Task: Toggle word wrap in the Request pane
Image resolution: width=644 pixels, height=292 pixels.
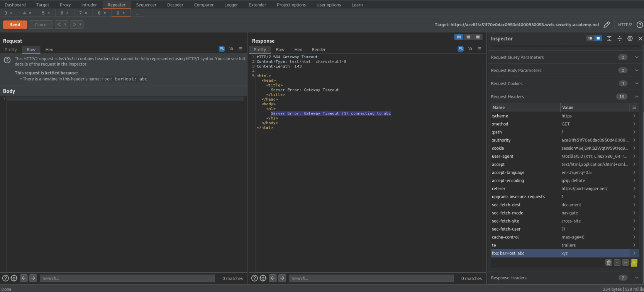Action: pos(222,49)
